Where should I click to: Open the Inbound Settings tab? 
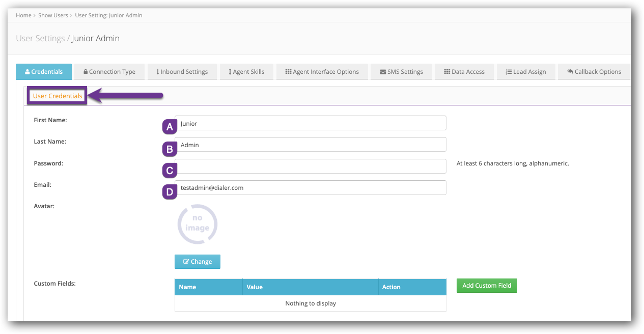coord(182,72)
